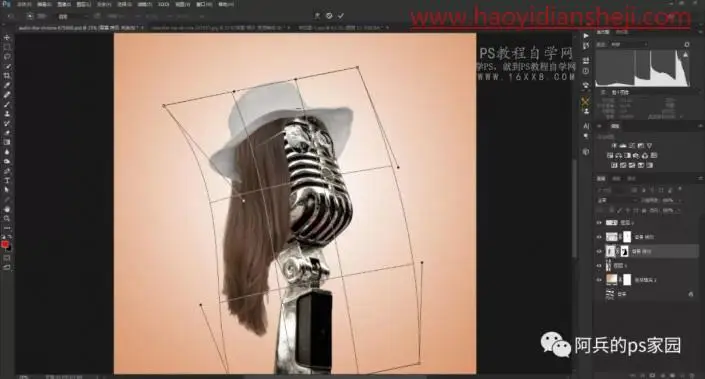Add a Brightness/Contrast adjustment layer
Screen dimensions: 705x379
pos(614,146)
